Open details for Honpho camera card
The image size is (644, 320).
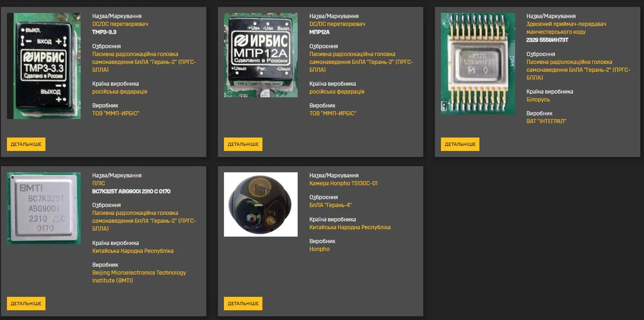pos(243,303)
